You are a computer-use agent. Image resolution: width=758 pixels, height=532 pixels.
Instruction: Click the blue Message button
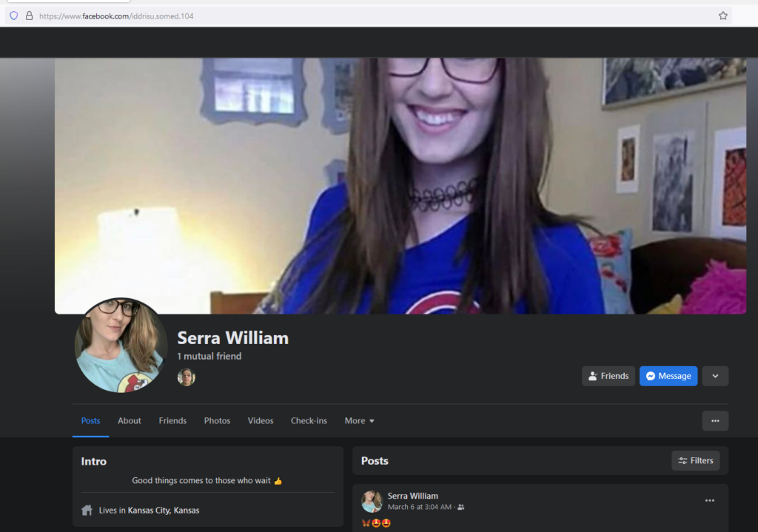point(668,376)
